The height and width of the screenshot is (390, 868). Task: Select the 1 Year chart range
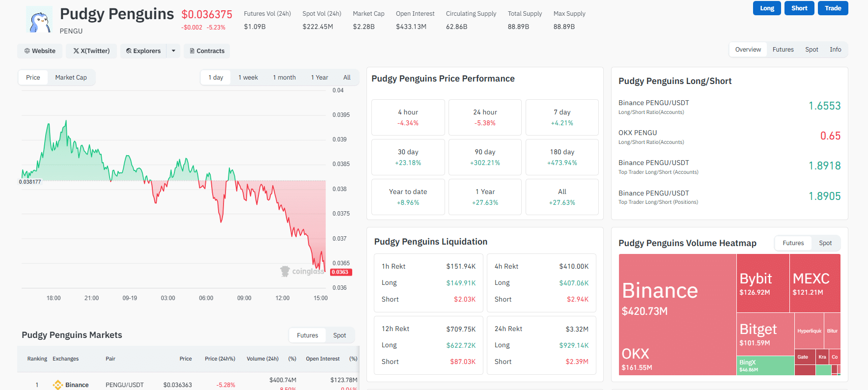click(x=319, y=78)
